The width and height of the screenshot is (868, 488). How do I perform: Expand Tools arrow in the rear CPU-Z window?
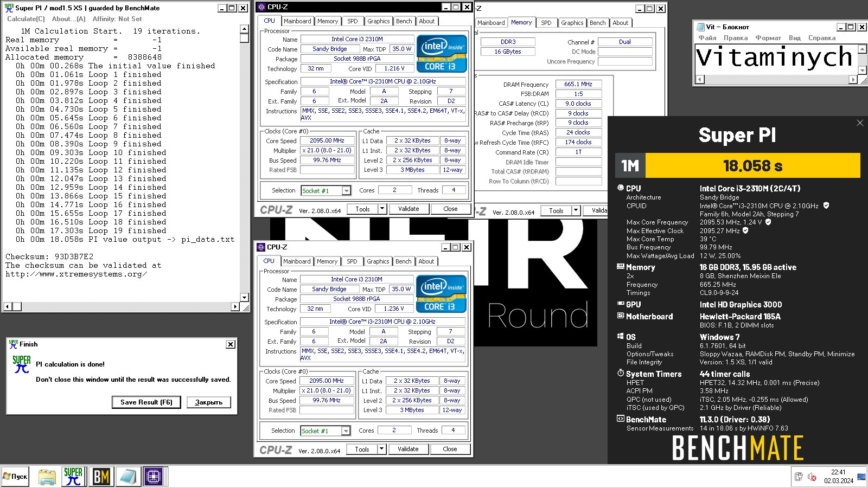pos(576,210)
